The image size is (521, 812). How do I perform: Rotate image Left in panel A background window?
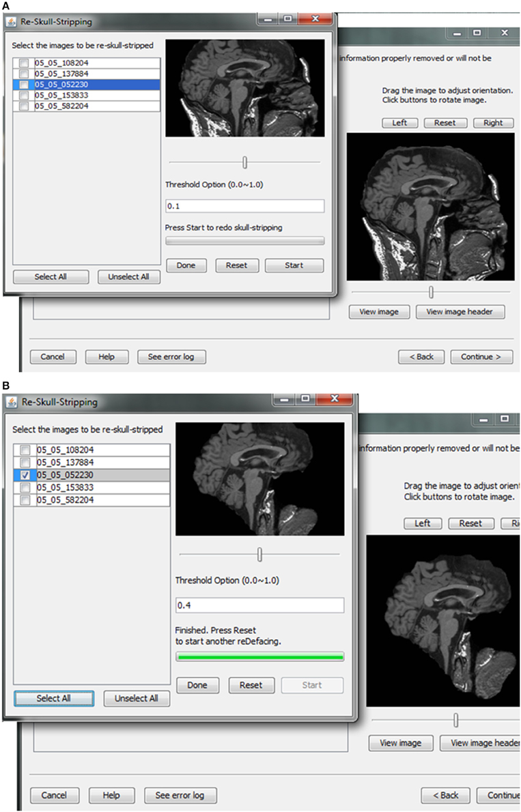(399, 123)
